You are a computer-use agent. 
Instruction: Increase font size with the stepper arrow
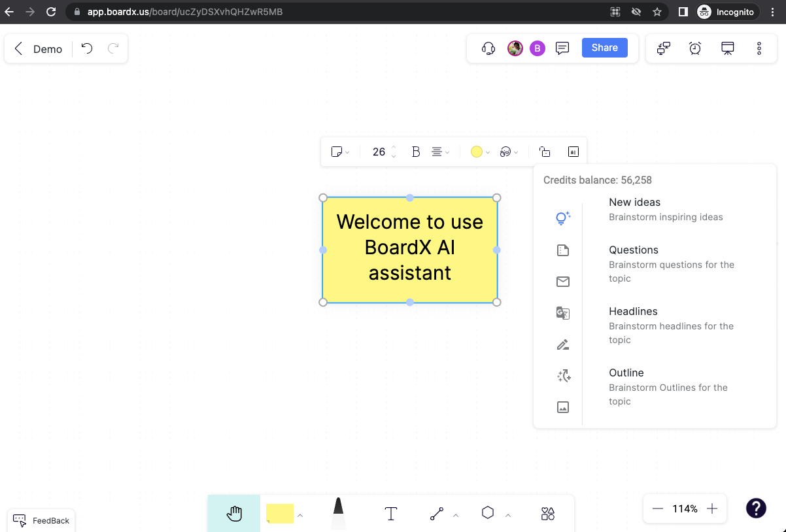(x=393, y=148)
